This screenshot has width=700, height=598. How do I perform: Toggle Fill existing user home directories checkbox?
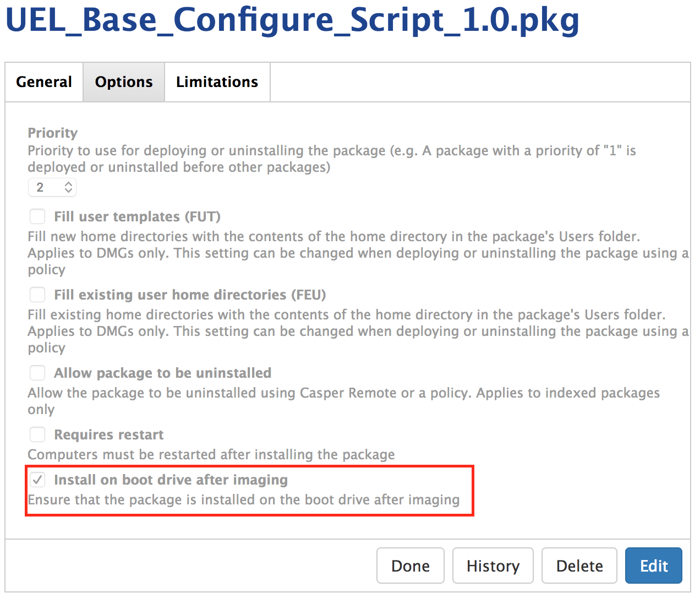coord(37,295)
